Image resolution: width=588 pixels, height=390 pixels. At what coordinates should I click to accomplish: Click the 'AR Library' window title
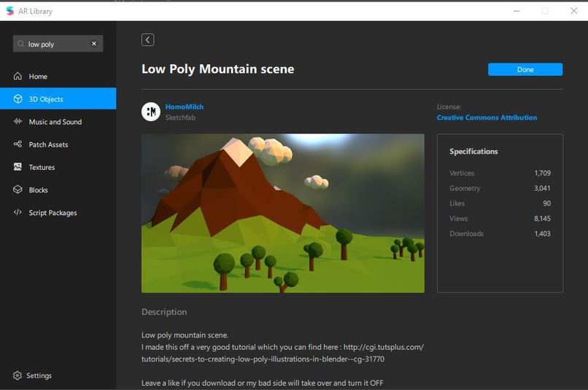(35, 11)
